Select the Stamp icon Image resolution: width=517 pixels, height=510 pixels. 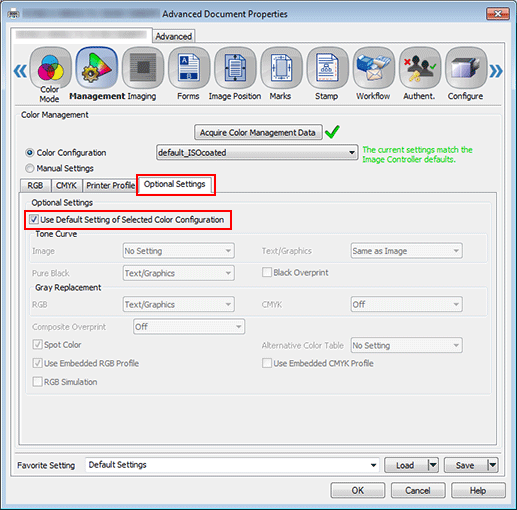[x=327, y=68]
